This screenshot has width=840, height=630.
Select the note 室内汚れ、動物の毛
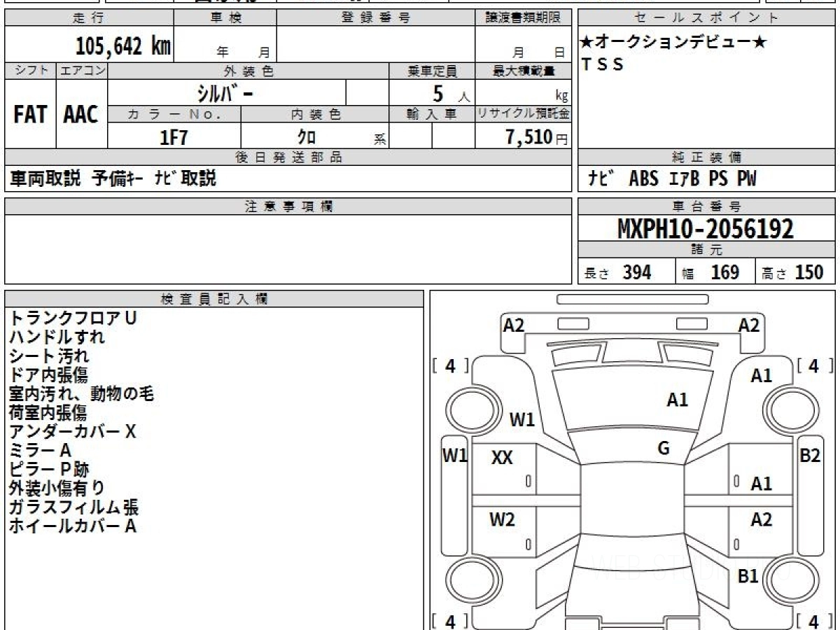coord(81,393)
